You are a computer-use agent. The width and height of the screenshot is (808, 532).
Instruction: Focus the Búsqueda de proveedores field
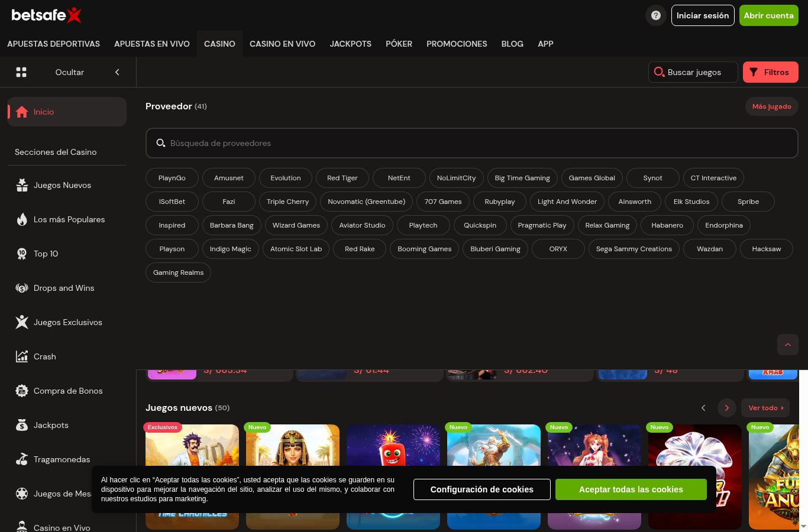click(x=472, y=143)
